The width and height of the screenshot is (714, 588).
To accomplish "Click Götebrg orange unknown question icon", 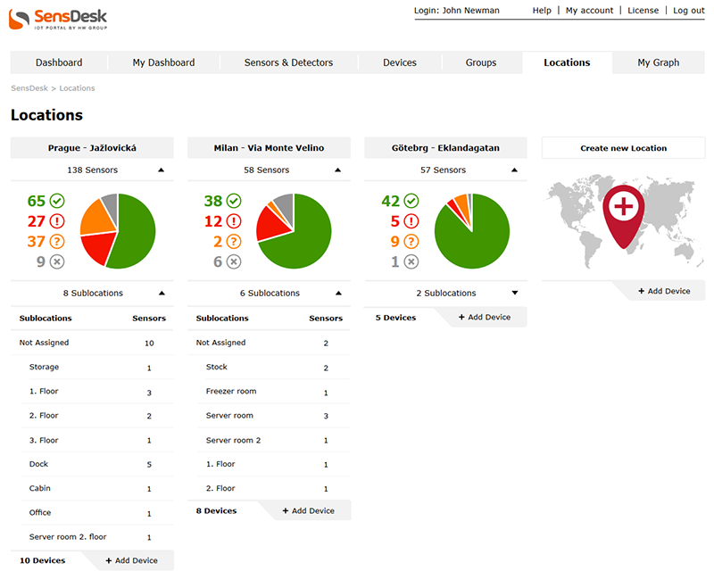I will point(411,241).
